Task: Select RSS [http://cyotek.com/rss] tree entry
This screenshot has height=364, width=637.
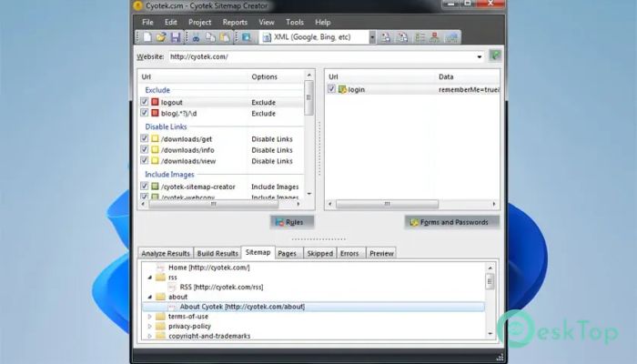Action: [221, 287]
